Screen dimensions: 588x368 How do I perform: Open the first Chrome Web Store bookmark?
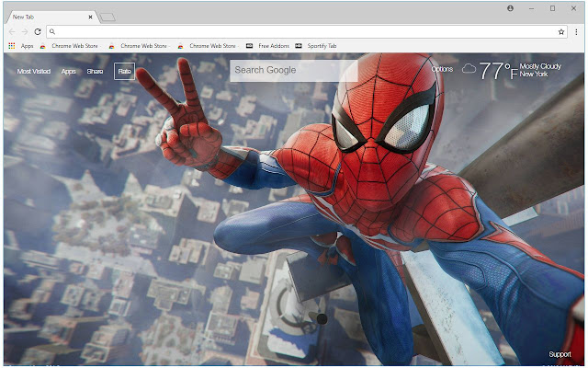(x=70, y=46)
